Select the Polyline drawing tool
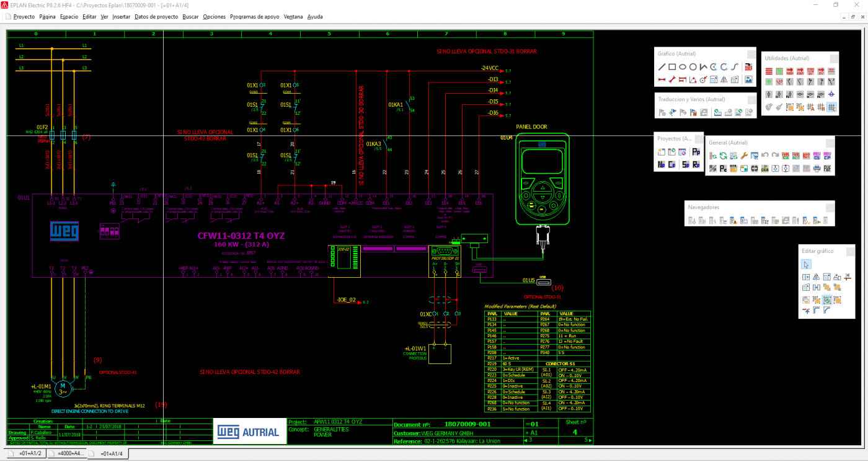 click(703, 67)
